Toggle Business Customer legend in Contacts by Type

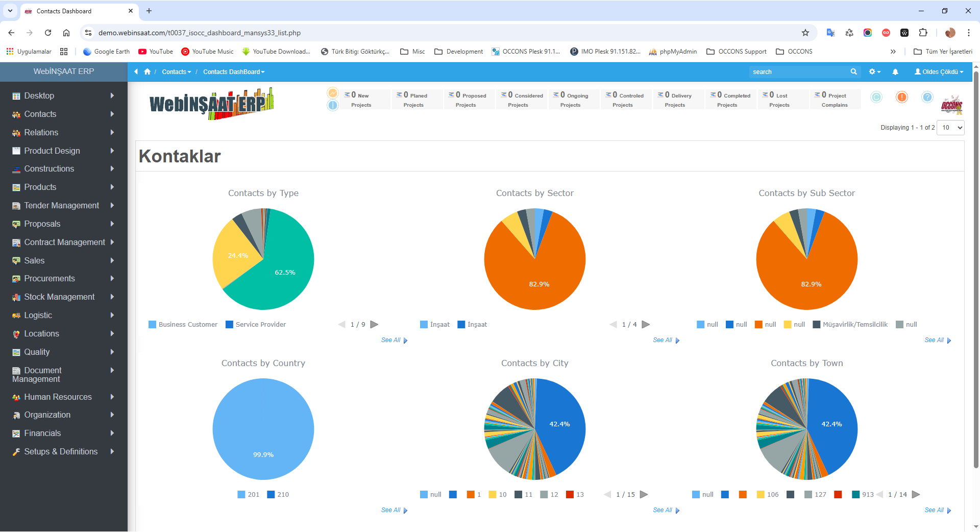[183, 325]
